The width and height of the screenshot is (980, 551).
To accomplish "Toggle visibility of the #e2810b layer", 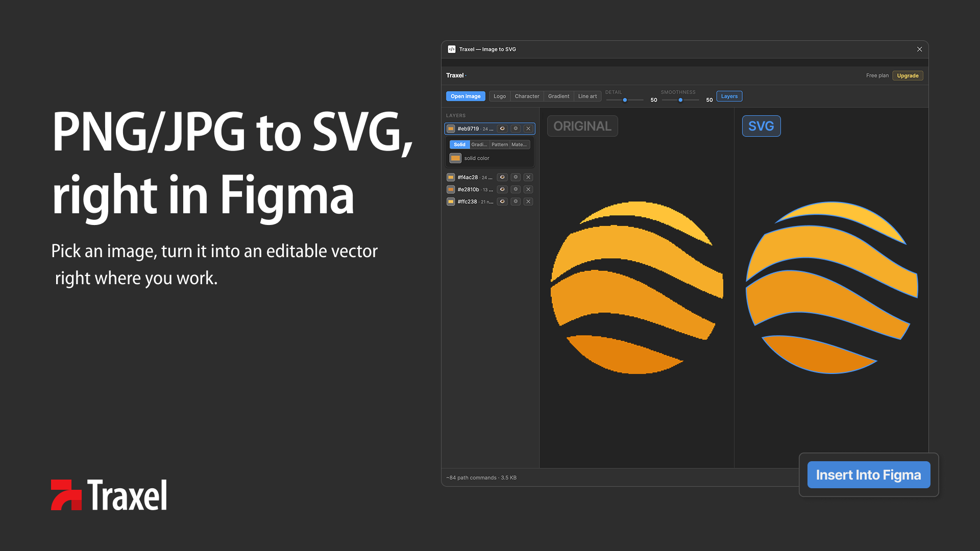I will click(x=502, y=189).
